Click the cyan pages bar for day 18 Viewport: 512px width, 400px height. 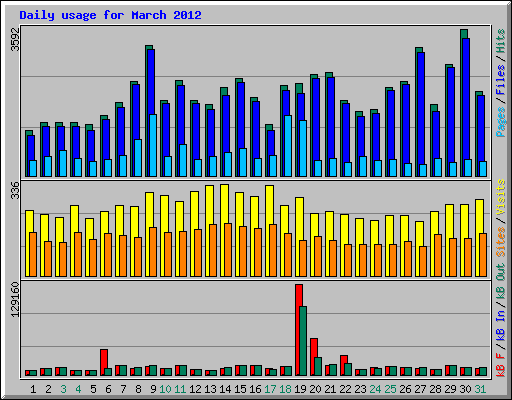(288, 146)
